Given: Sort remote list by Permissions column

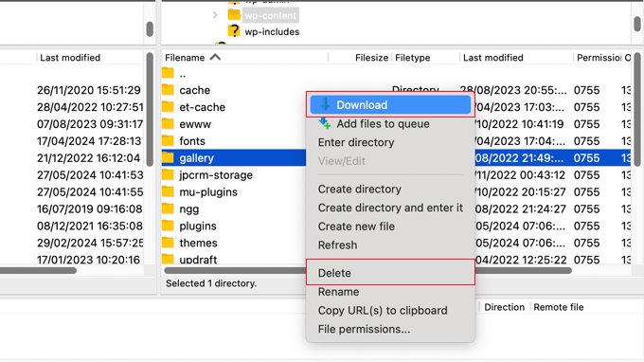Looking at the screenshot, I should [x=599, y=58].
